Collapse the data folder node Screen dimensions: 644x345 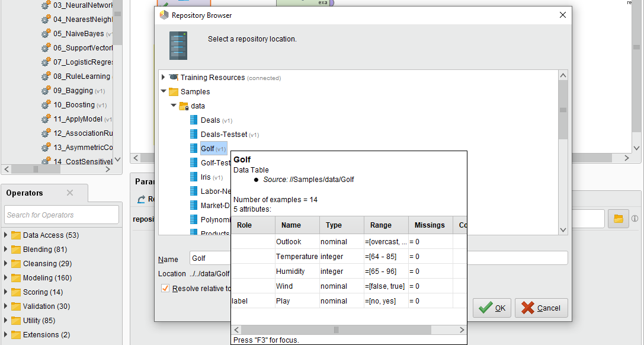click(x=174, y=106)
